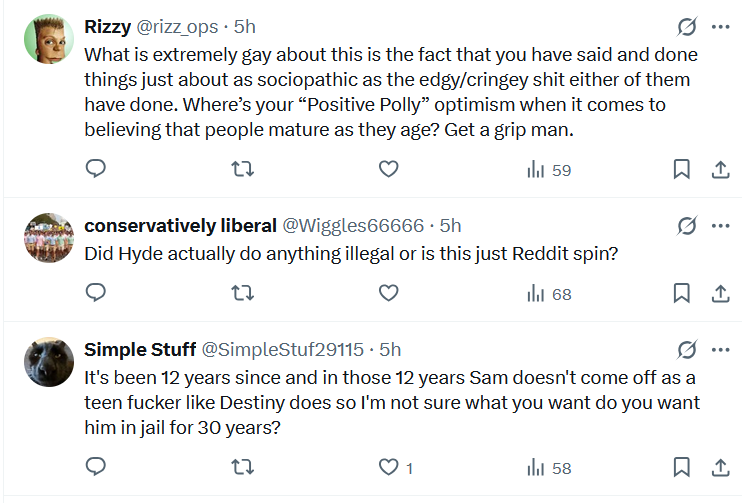Open @SimpleStuf29115 profile link
Screen dimensions: 742x503
click(283, 350)
